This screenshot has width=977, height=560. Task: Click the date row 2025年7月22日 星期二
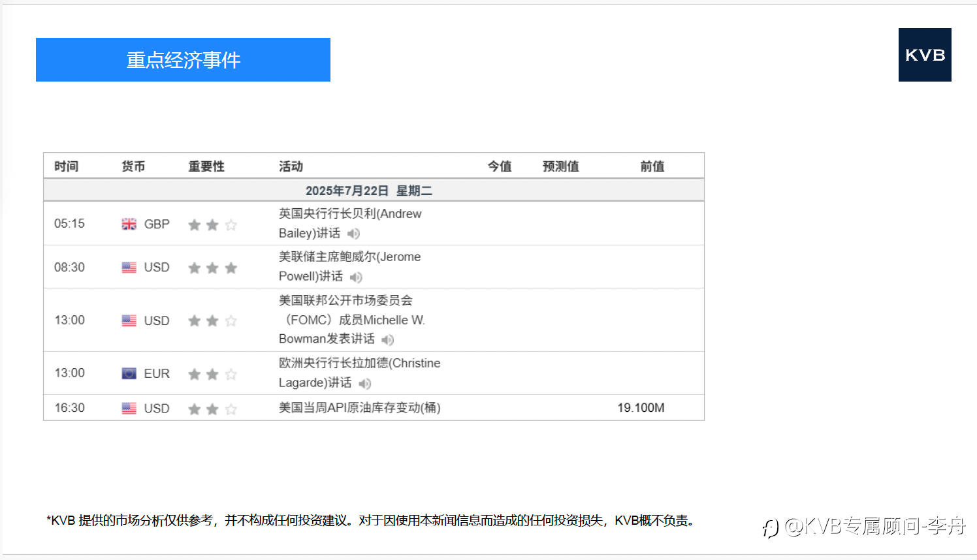coord(374,191)
